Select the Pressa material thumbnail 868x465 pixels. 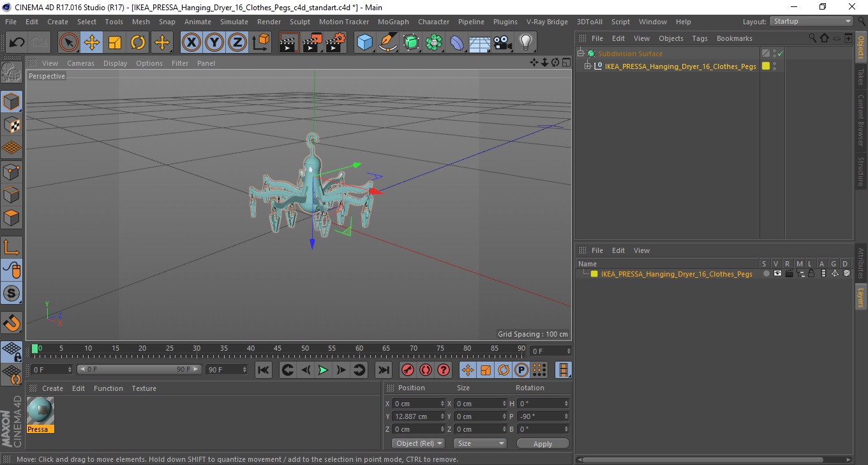pyautogui.click(x=41, y=410)
